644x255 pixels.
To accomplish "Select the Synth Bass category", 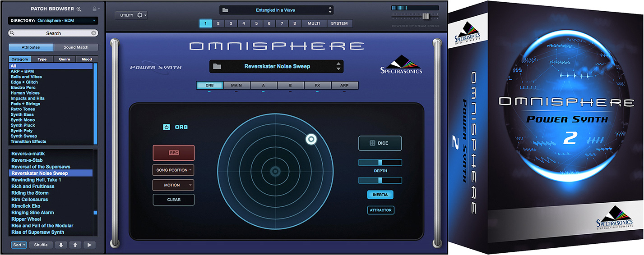I will 22,114.
